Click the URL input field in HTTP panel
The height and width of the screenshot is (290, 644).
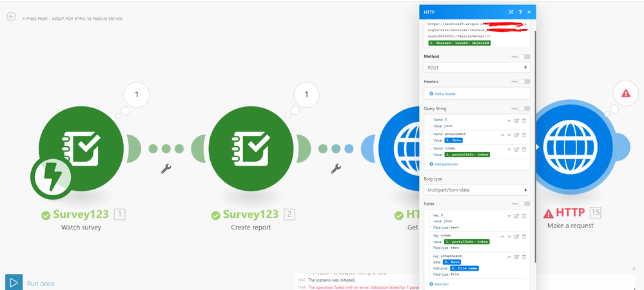coord(477,34)
